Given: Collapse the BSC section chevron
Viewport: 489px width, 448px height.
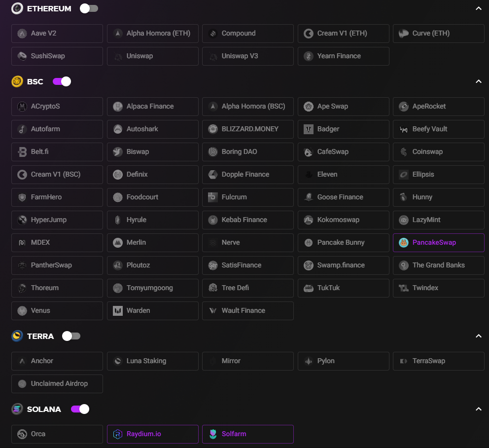Looking at the screenshot, I should (478, 81).
